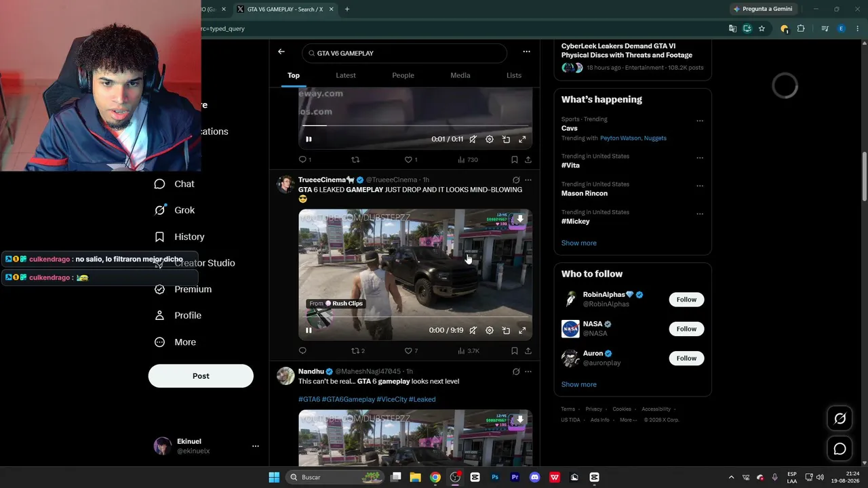
Task: Open the Media results tab
Action: [x=460, y=75]
